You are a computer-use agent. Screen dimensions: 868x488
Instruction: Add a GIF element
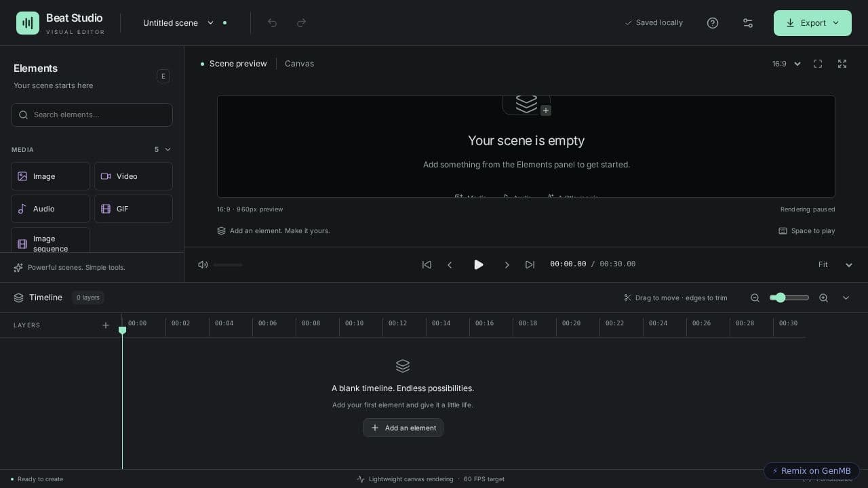tap(134, 209)
